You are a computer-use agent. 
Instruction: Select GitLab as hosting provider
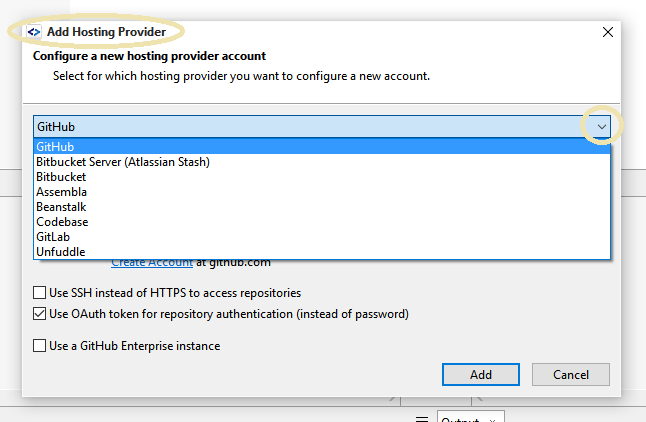[x=54, y=237]
